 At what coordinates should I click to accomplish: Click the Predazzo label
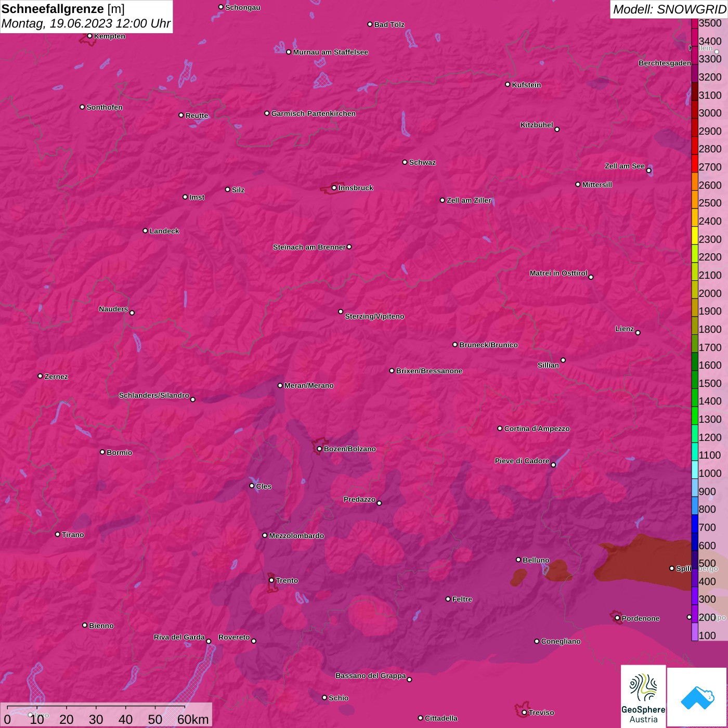(359, 499)
